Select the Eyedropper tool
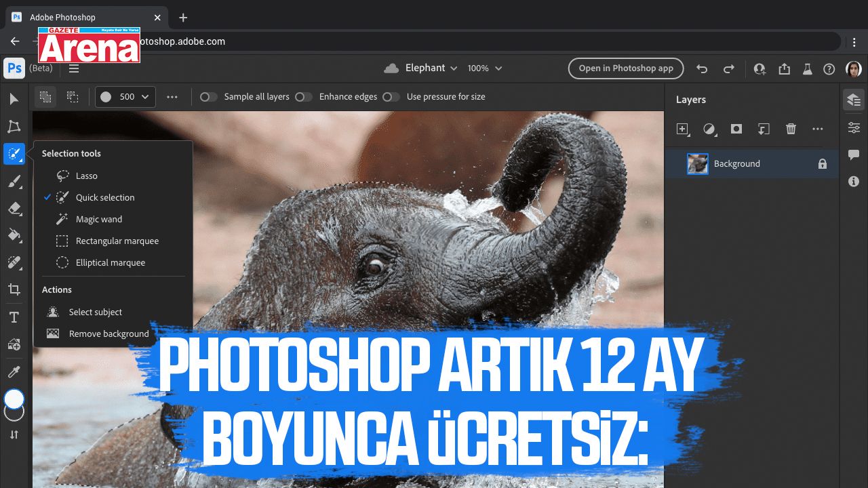The image size is (868, 488). [14, 371]
